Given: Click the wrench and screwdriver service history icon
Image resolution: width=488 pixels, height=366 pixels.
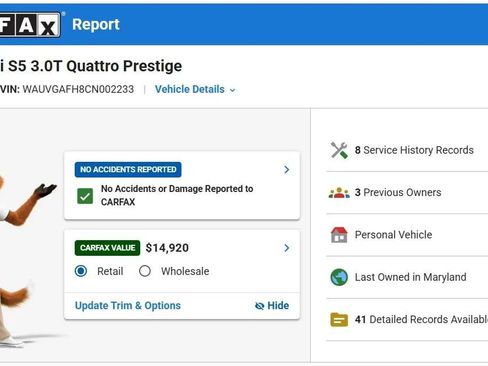Looking at the screenshot, I should pyautogui.click(x=339, y=150).
